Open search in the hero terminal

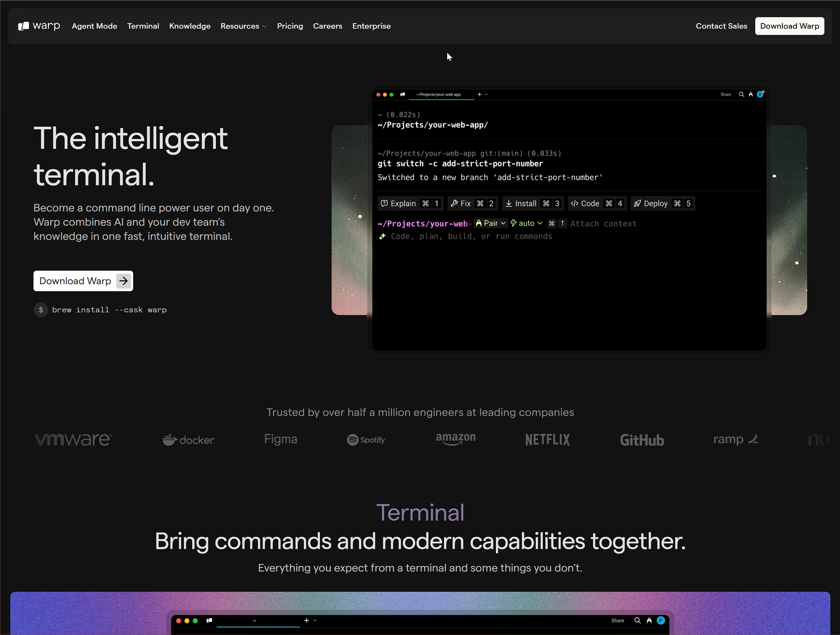741,94
